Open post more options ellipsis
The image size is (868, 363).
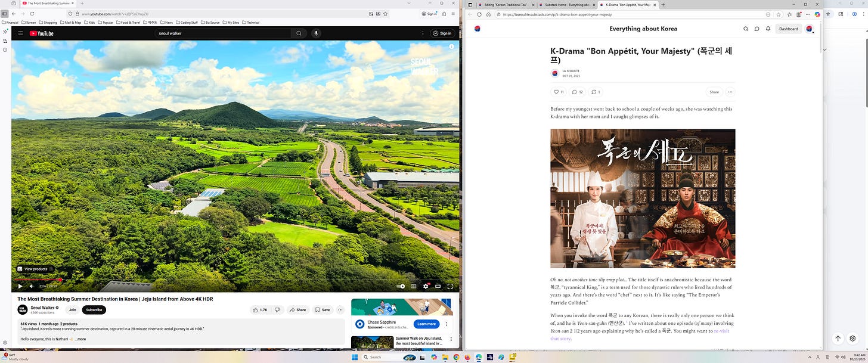click(x=730, y=92)
